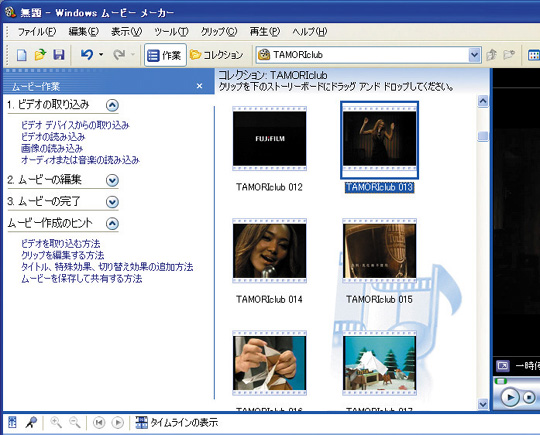Expand the ムービーの編集 section
540x435 pixels.
112,180
